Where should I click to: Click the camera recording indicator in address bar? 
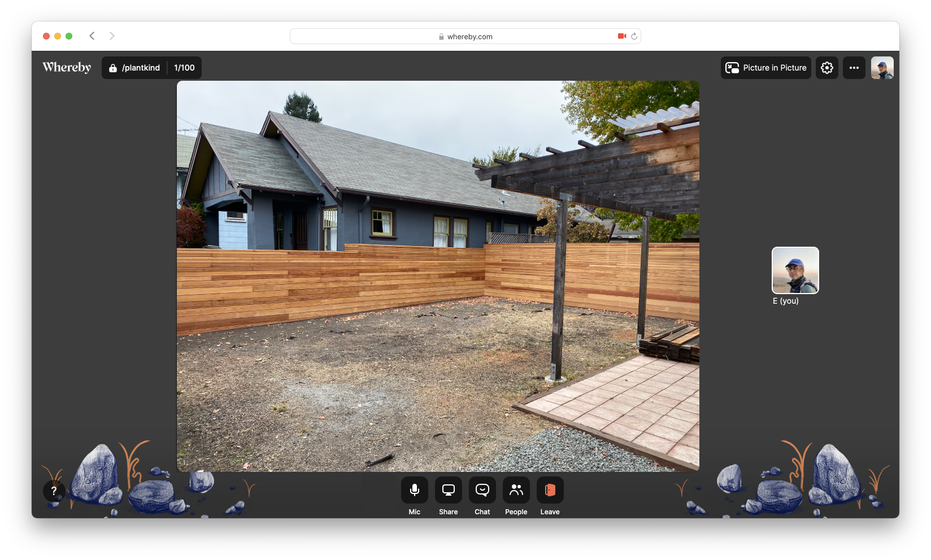click(622, 36)
